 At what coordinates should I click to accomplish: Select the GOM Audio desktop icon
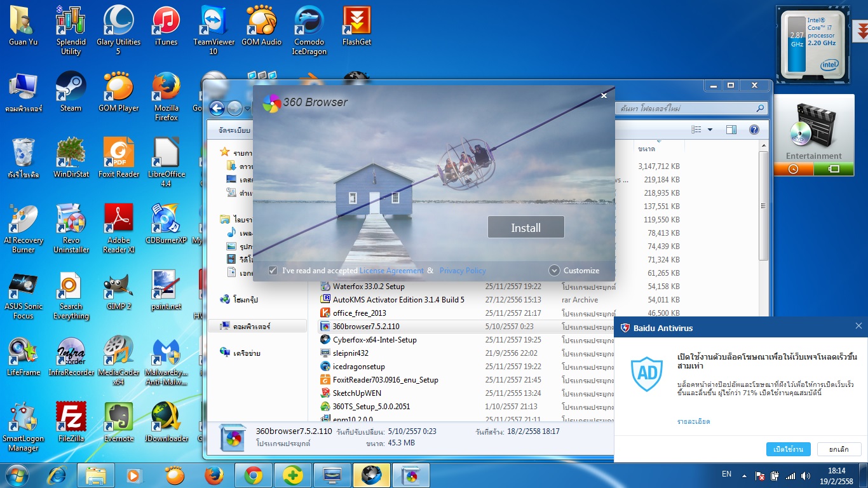point(261,27)
